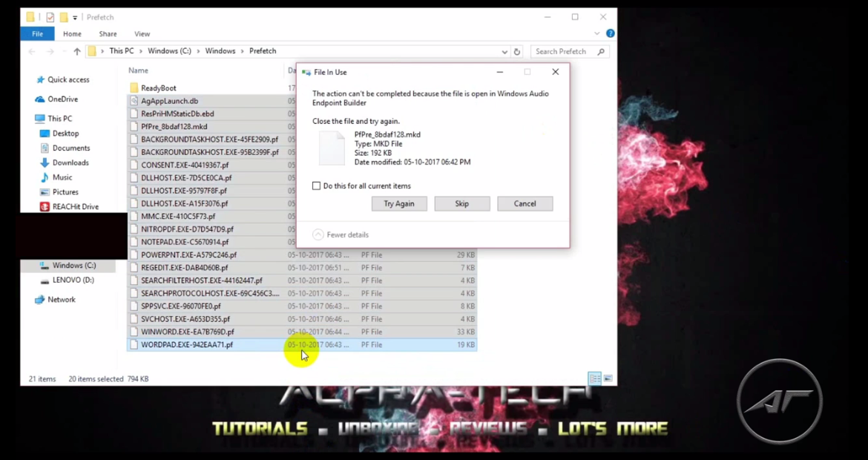Click the Properties quick access icon
Image resolution: width=868 pixels, height=460 pixels.
click(x=50, y=17)
